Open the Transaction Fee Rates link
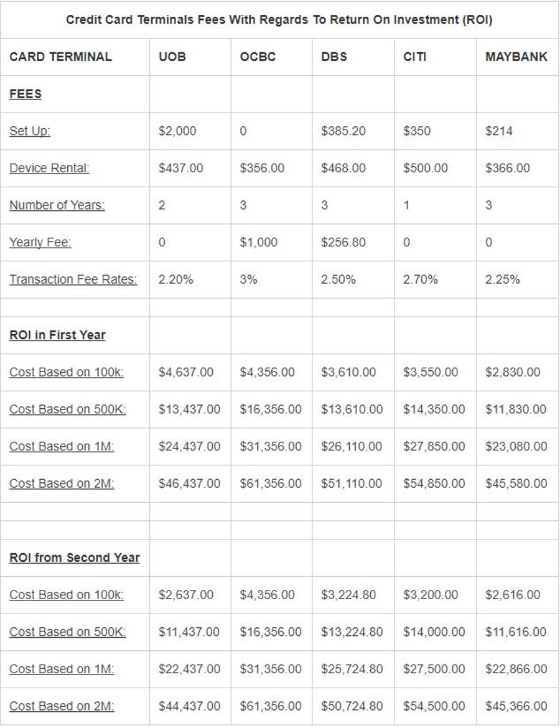The height and width of the screenshot is (728, 560). tap(73, 279)
